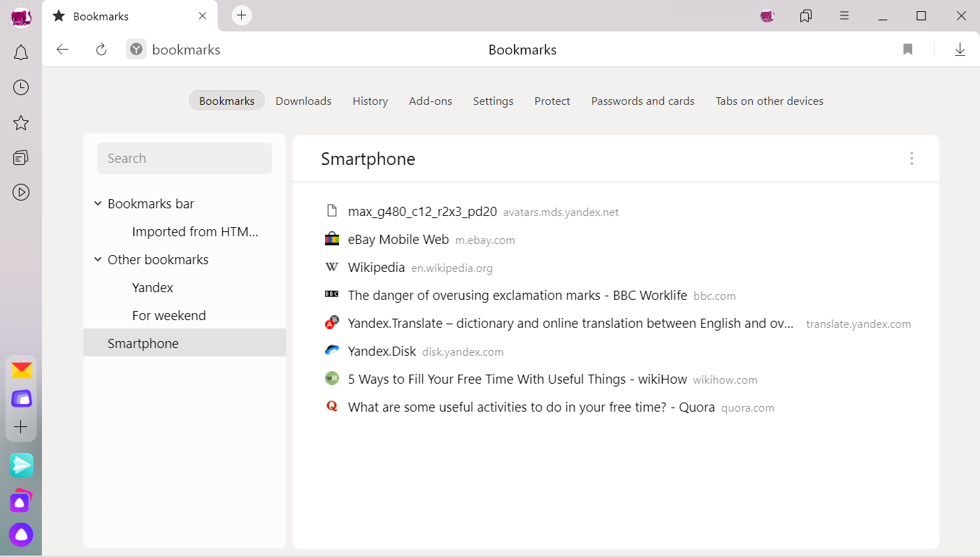
Task: Open the purple Yandex app icon below Mail
Action: [21, 398]
